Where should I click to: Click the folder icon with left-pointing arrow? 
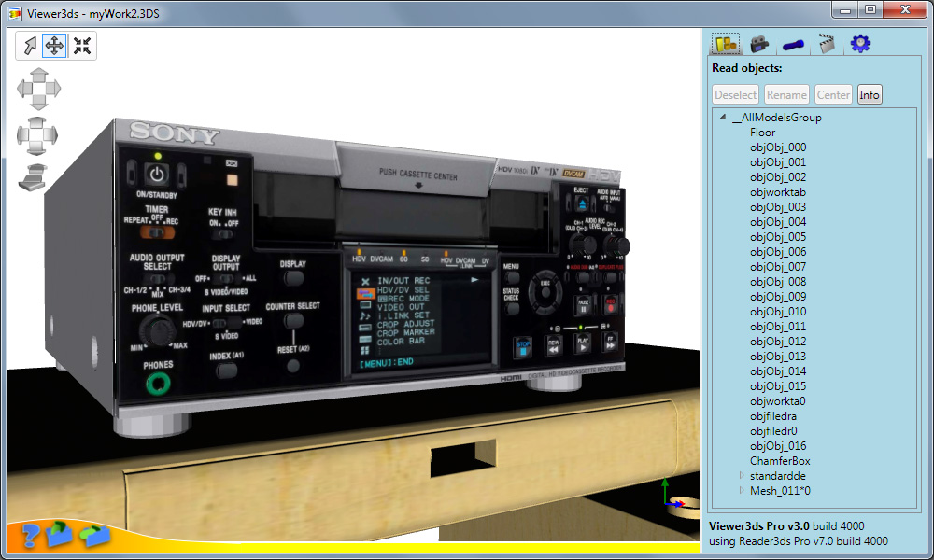[x=94, y=535]
